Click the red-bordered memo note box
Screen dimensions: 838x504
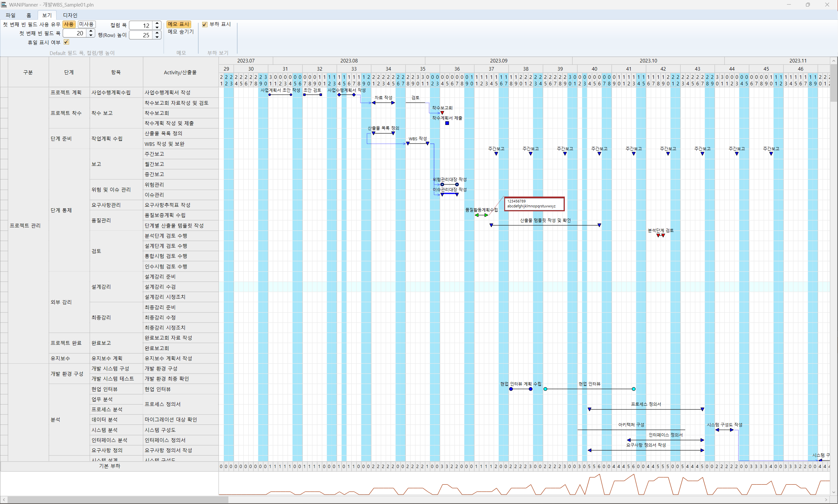point(534,204)
